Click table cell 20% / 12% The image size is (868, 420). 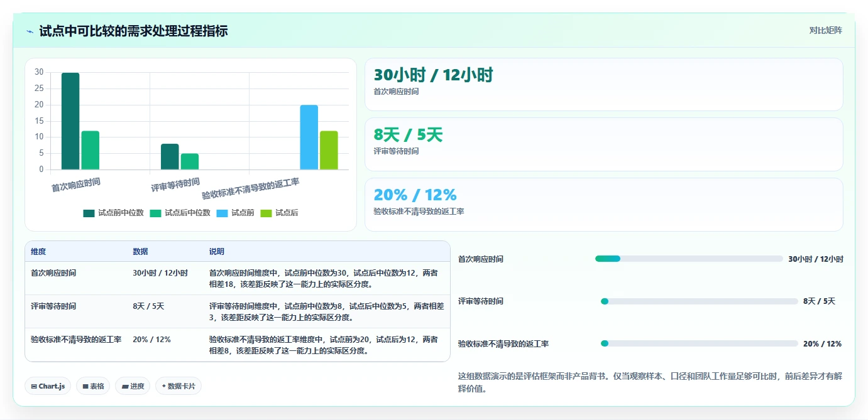click(151, 340)
